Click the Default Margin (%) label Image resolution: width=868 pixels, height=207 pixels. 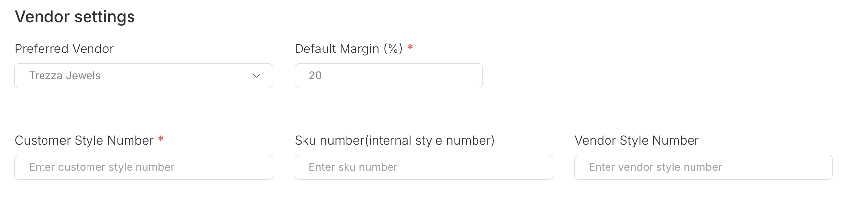click(x=348, y=49)
